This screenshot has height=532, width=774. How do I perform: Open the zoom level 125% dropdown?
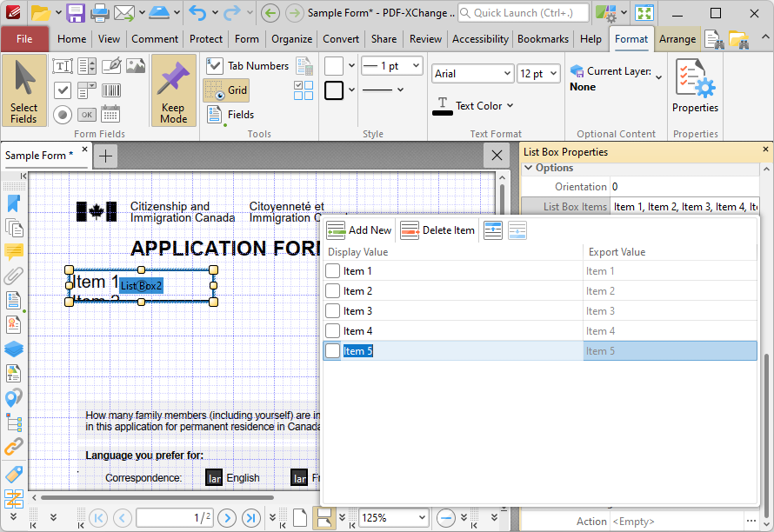(393, 518)
